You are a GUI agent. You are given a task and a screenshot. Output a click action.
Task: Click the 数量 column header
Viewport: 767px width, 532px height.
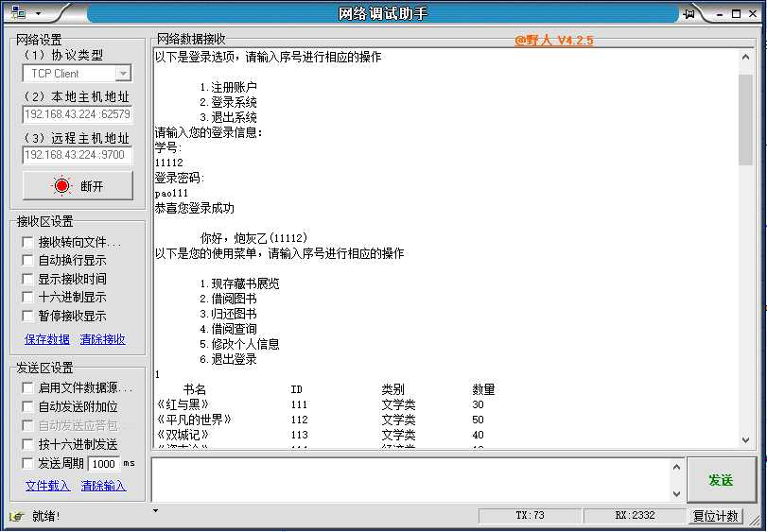click(x=483, y=389)
